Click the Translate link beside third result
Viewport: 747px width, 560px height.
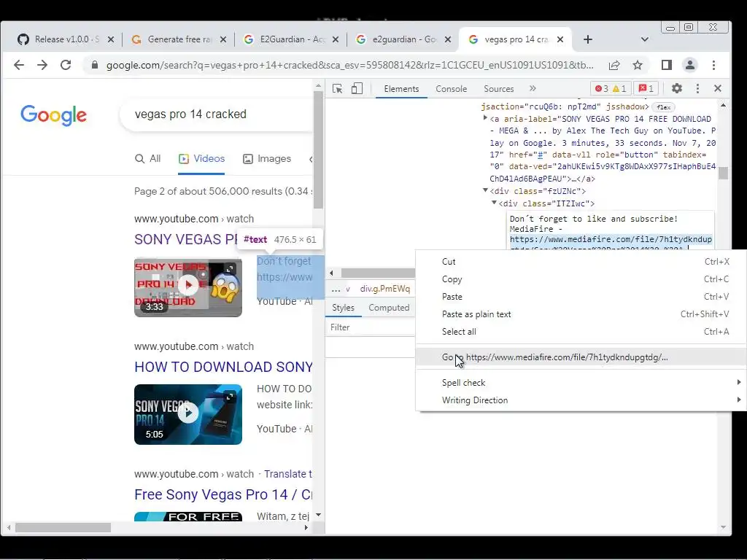click(x=288, y=474)
